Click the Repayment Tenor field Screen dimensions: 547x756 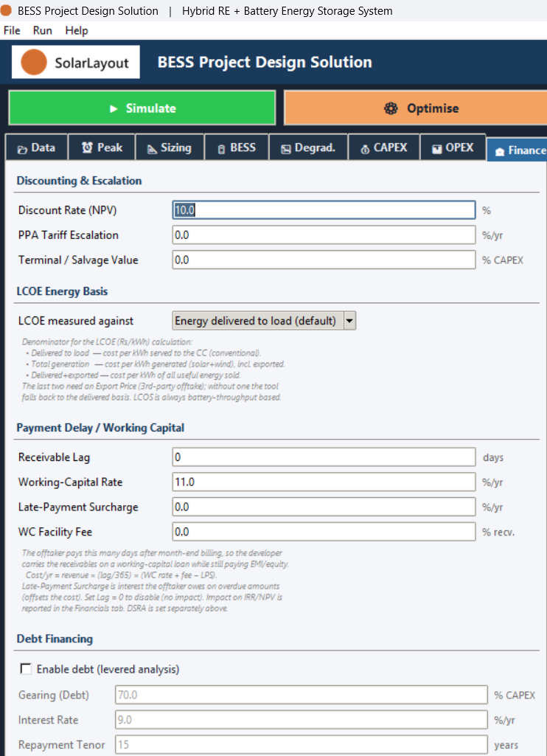pos(302,745)
